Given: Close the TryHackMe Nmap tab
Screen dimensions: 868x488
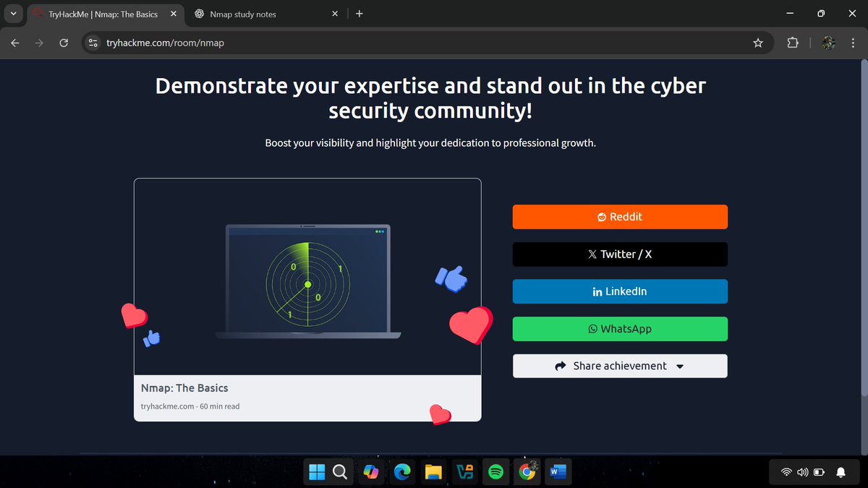Looking at the screenshot, I should tap(174, 14).
